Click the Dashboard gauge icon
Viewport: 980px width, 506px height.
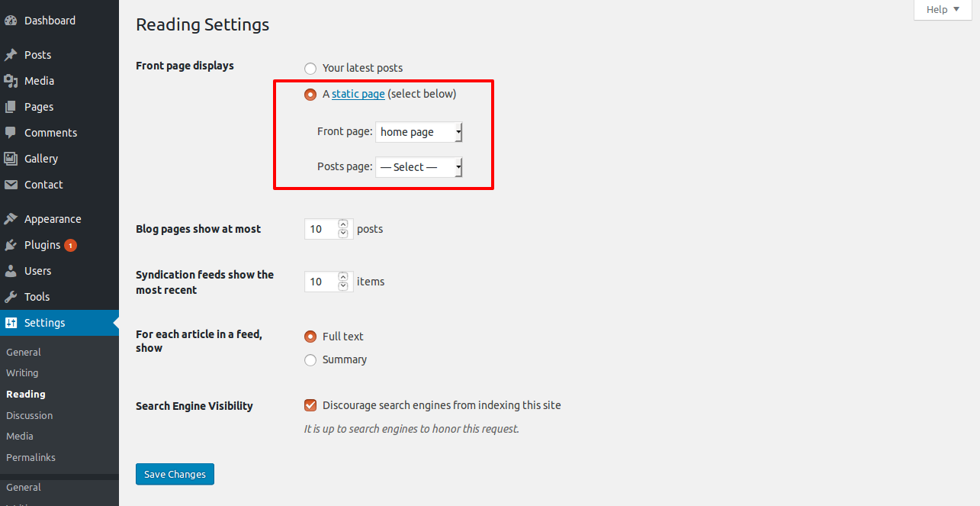pos(11,21)
